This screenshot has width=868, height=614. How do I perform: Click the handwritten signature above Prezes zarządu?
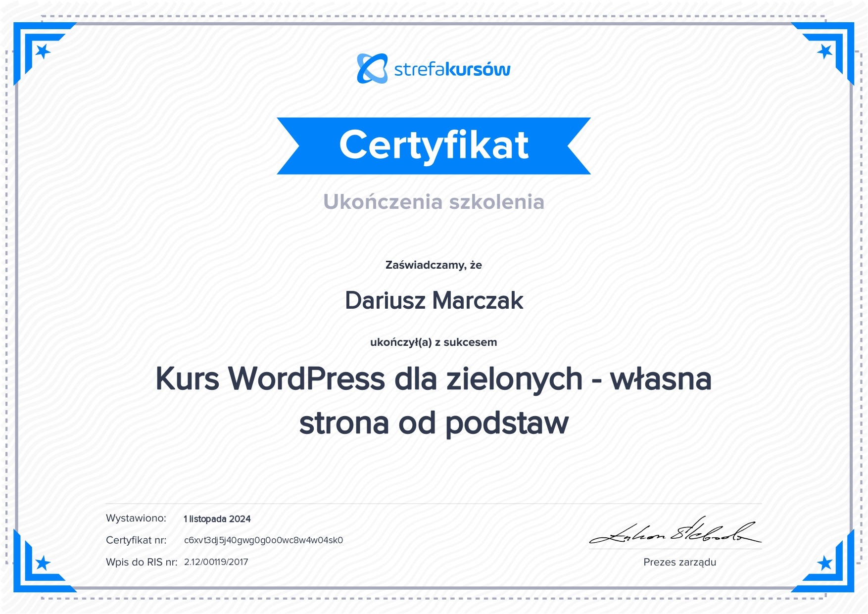[x=675, y=532]
